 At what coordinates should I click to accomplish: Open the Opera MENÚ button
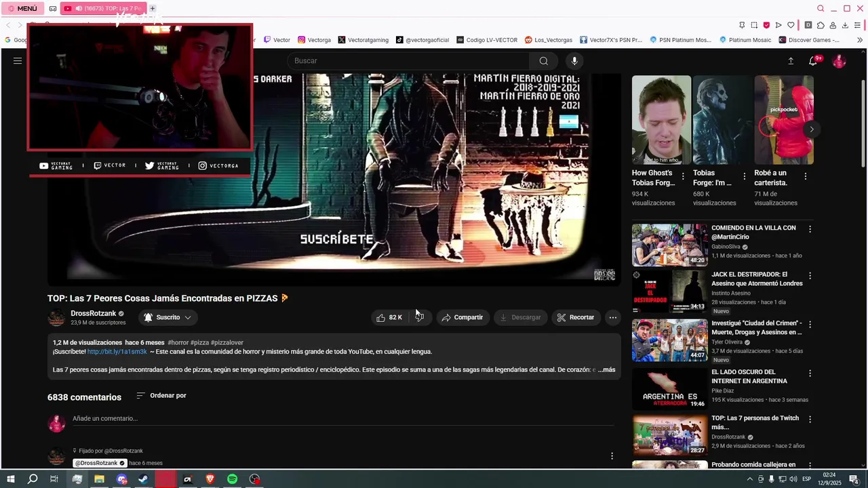pos(22,8)
